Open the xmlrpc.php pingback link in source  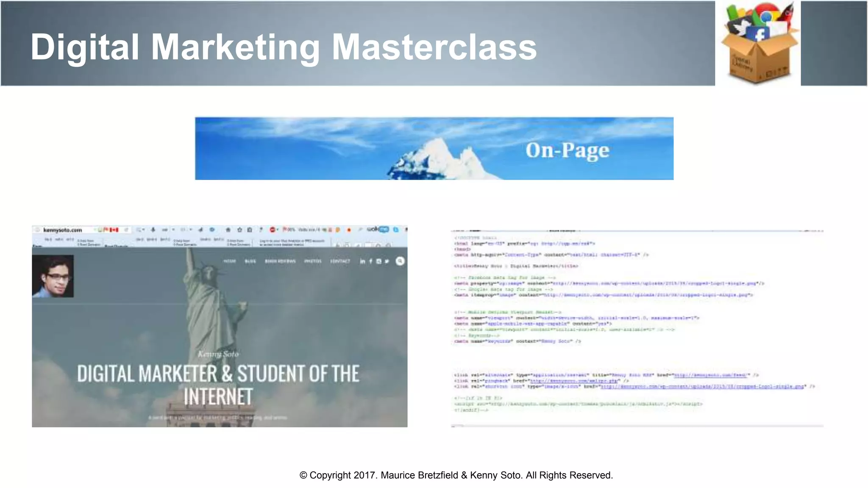pyautogui.click(x=574, y=381)
